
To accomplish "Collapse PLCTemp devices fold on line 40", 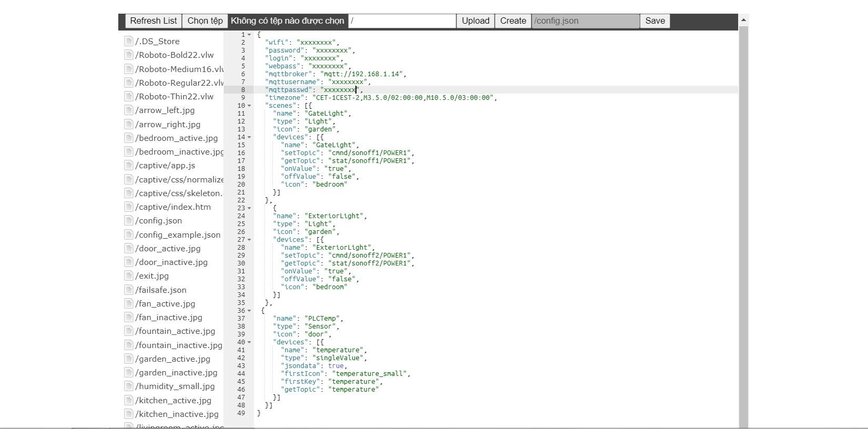I will 249,342.
